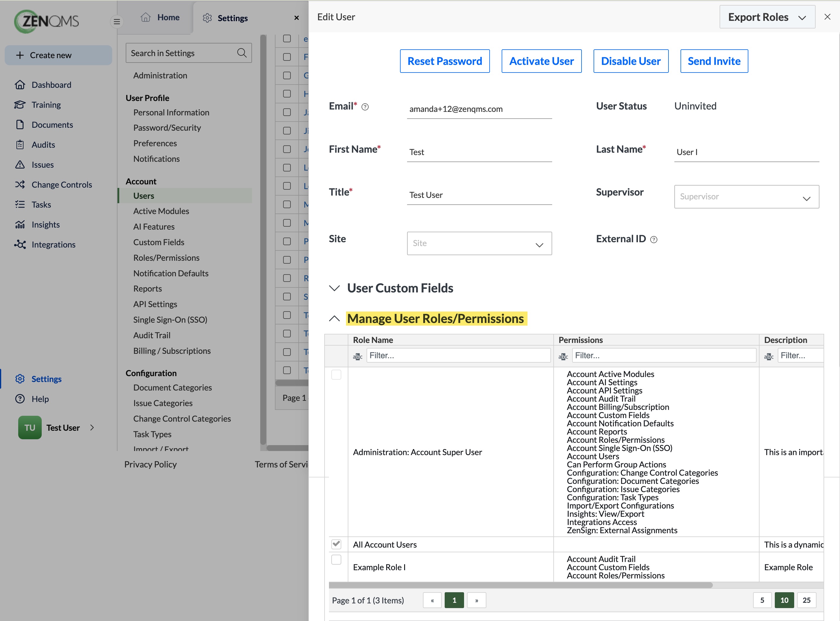
Task: Tick the Example Role I checkbox
Action: 336,560
